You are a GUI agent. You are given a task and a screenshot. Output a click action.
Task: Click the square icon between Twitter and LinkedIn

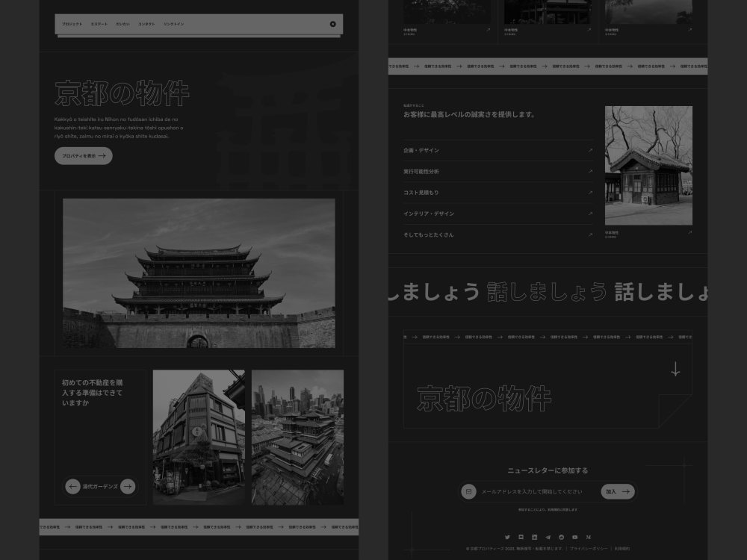(x=521, y=537)
